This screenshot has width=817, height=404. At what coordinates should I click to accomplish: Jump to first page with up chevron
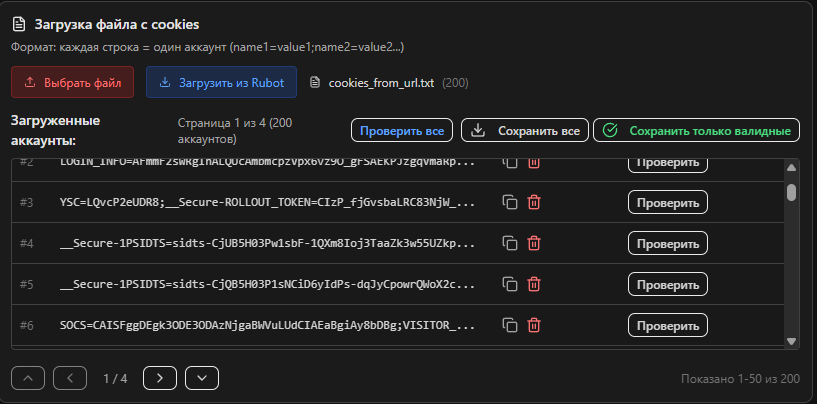tap(28, 378)
